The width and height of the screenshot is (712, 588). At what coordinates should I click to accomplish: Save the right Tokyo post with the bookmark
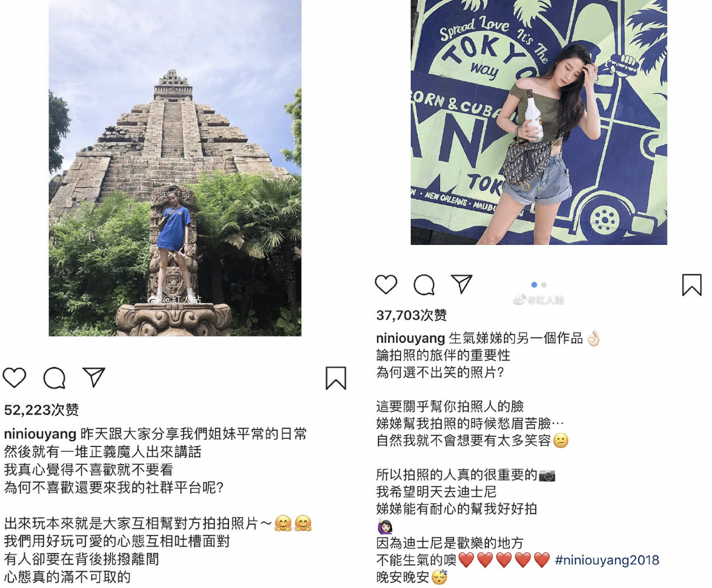(x=691, y=284)
